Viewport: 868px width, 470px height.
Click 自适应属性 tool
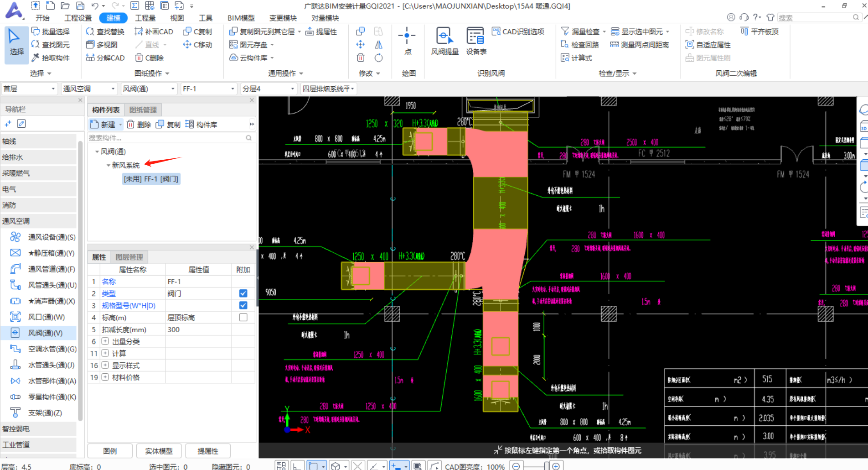708,45
